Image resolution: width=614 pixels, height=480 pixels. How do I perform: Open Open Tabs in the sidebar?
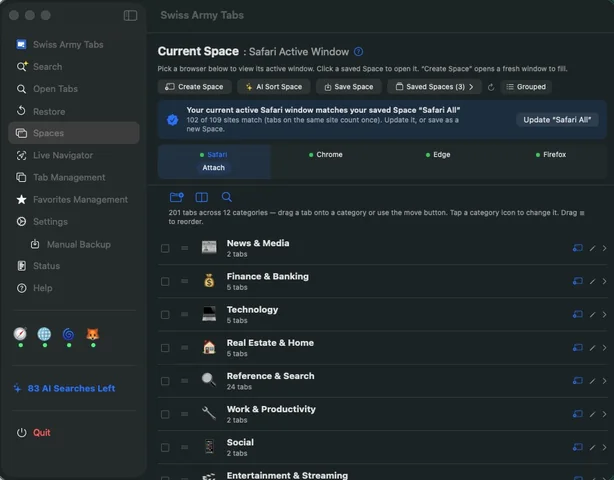74,89
